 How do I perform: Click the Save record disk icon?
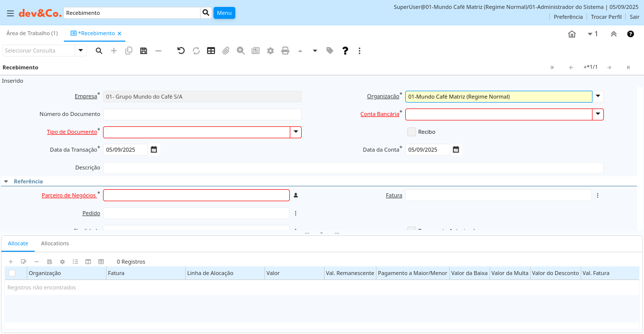tap(144, 51)
